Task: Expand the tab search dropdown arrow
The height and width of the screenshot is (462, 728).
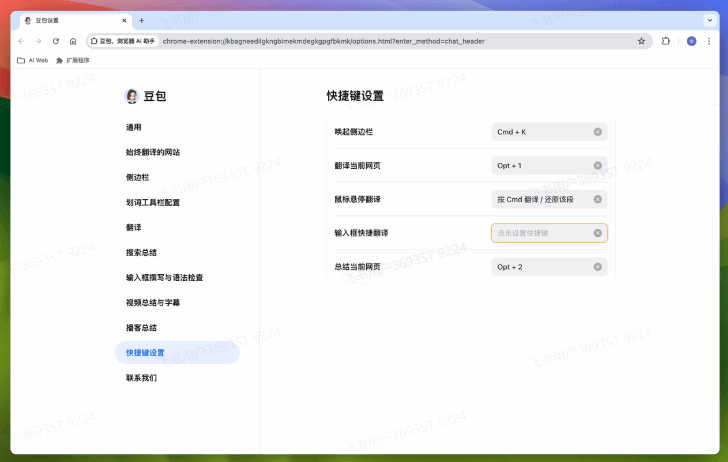Action: pyautogui.click(x=709, y=20)
